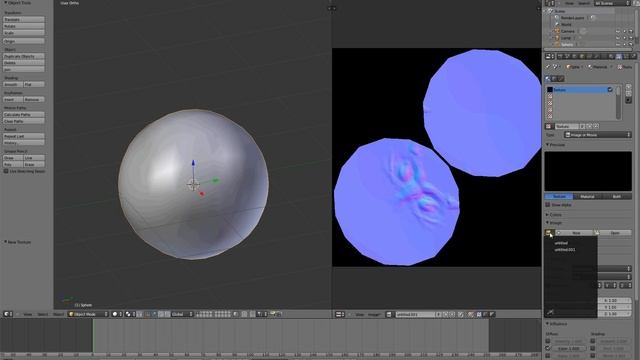Click the Camera object icon in outliner
Viewport: 640px width, 360px height.
pyautogui.click(x=556, y=31)
